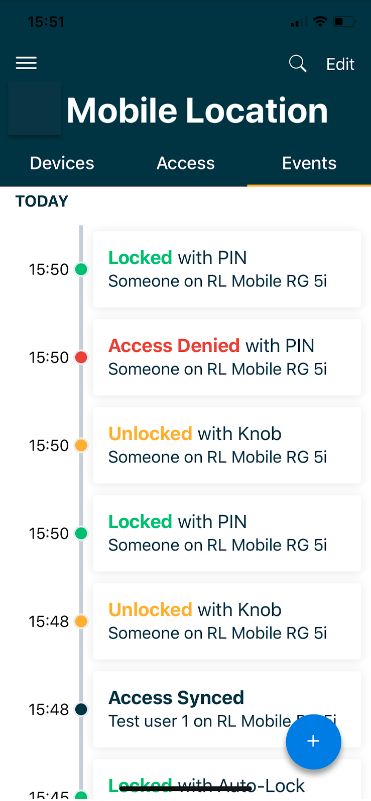
Task: Switch to the Access tab
Action: (x=186, y=163)
